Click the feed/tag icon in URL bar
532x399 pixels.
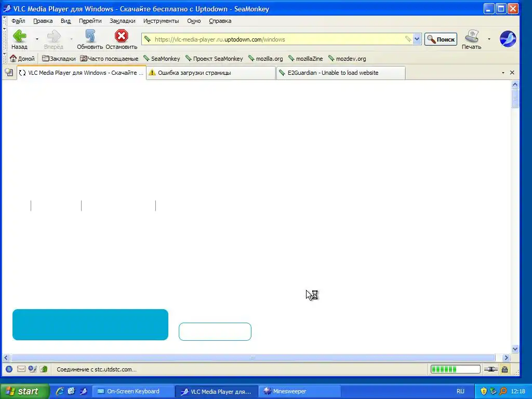408,39
